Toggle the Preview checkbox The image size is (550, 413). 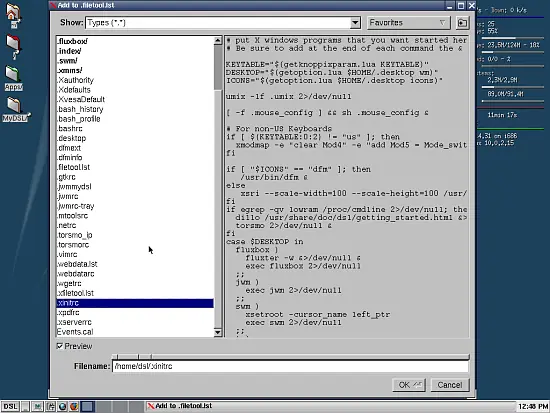pyautogui.click(x=60, y=346)
